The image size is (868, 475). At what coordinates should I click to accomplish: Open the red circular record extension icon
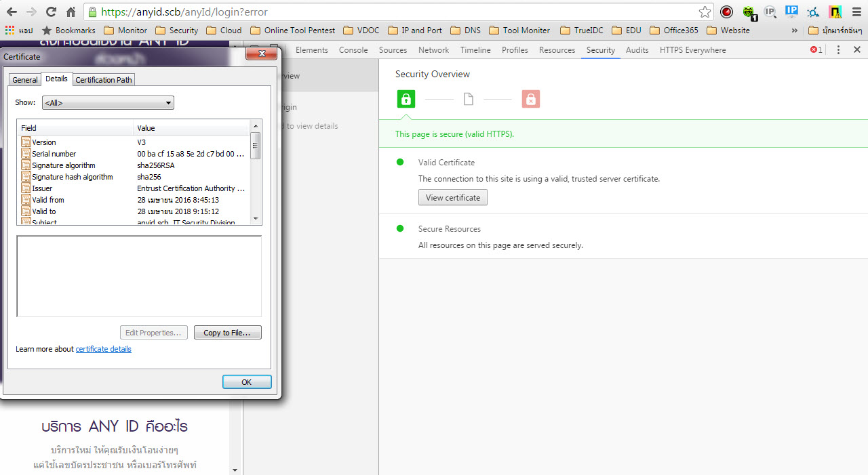pos(726,12)
